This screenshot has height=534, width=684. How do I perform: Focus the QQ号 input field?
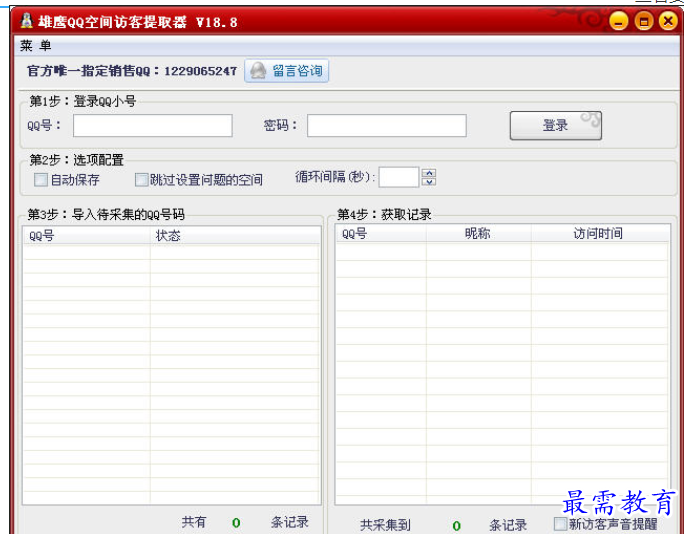[x=153, y=126]
